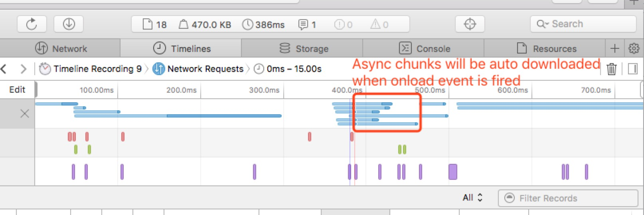The width and height of the screenshot is (644, 215).
Task: Click the download web archive icon
Action: (x=69, y=24)
